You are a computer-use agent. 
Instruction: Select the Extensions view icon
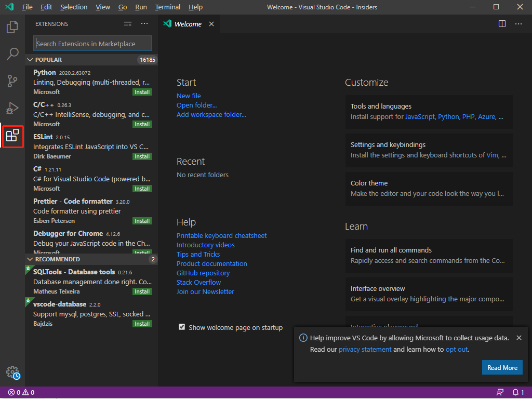12,136
